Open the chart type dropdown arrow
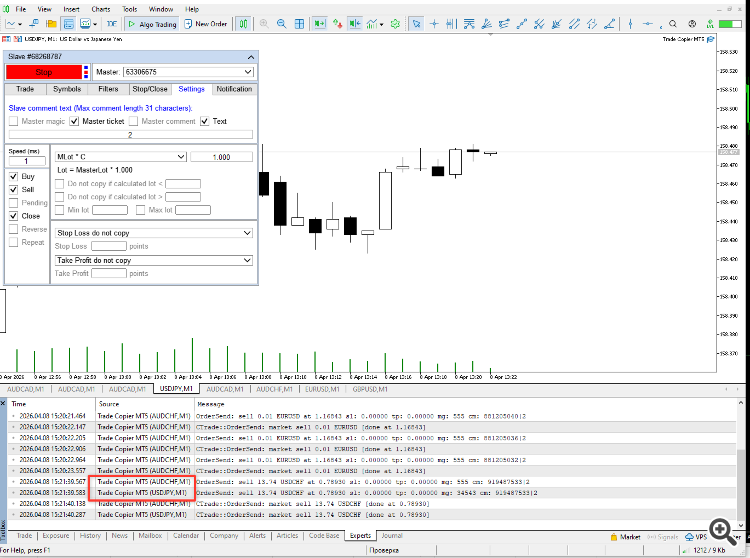The width and height of the screenshot is (750, 558). point(20,24)
